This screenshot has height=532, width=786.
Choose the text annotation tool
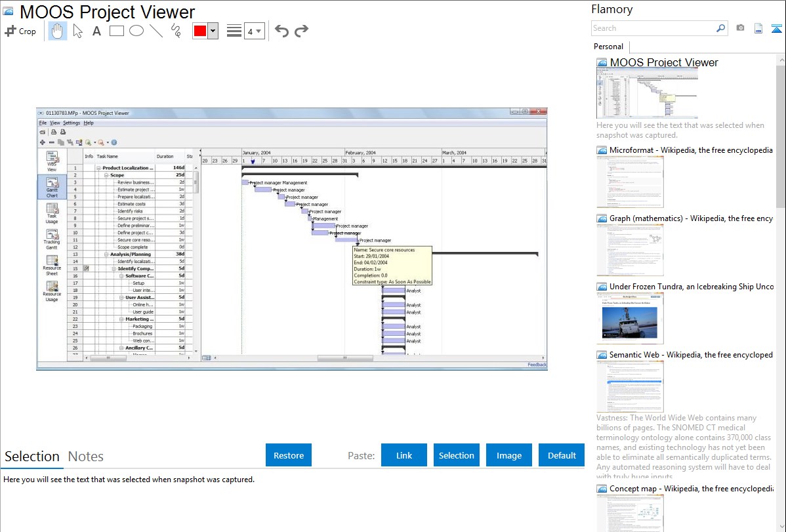pyautogui.click(x=96, y=31)
